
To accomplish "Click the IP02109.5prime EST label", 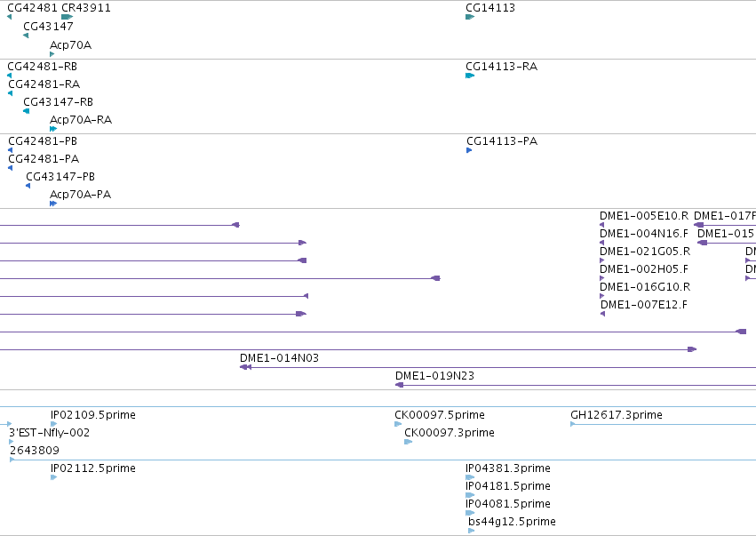I will (93, 415).
